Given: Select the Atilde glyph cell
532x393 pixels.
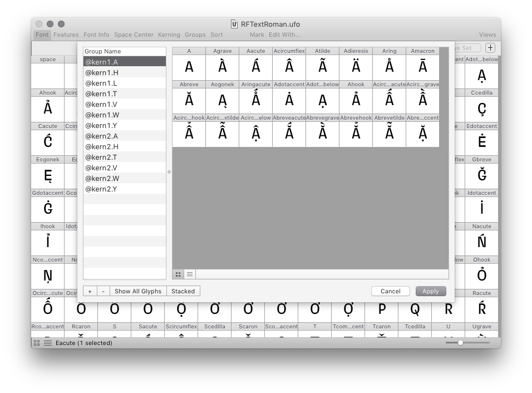Looking at the screenshot, I should tap(322, 64).
